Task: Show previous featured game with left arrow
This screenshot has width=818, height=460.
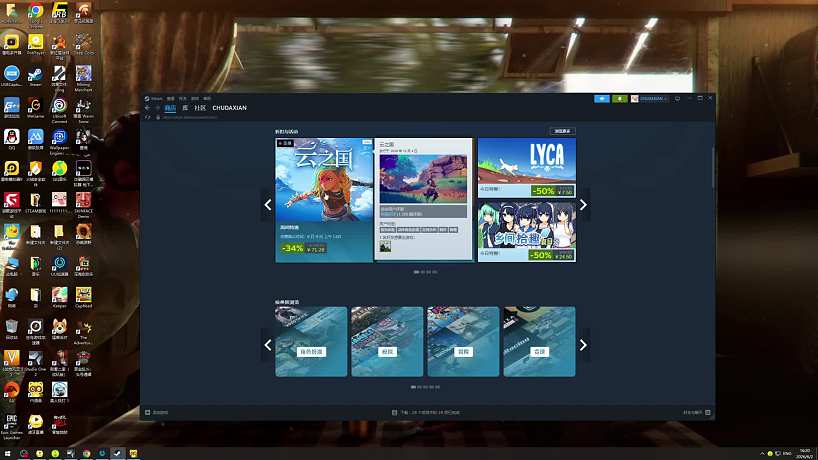Action: point(268,205)
